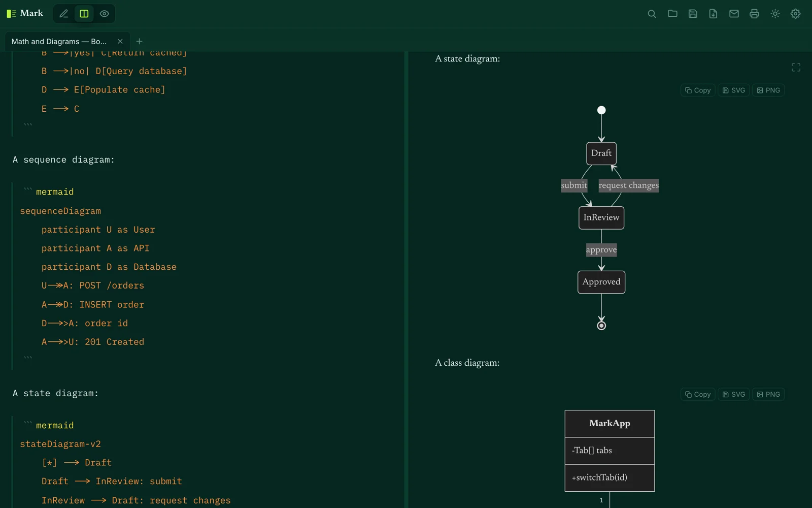812x508 pixels.
Task: Toggle the light/dark theme sun icon
Action: tap(775, 14)
